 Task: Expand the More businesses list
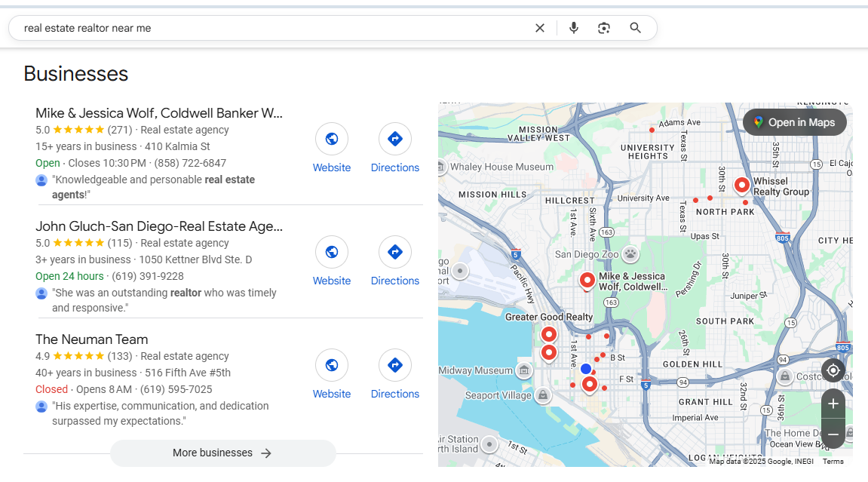(x=222, y=453)
